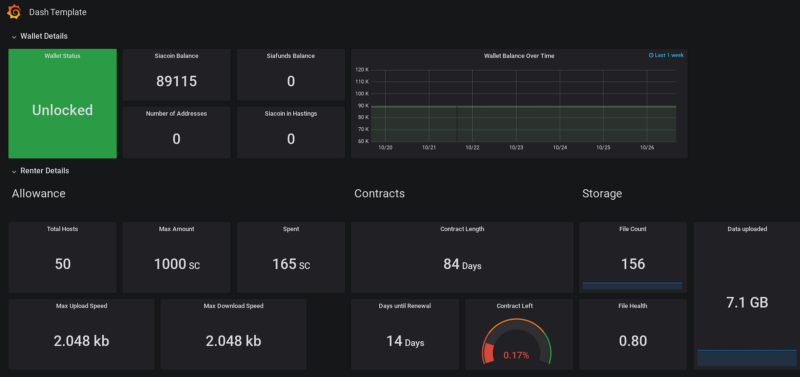Select the 7.1 GB value
The image size is (800, 377).
pos(747,303)
